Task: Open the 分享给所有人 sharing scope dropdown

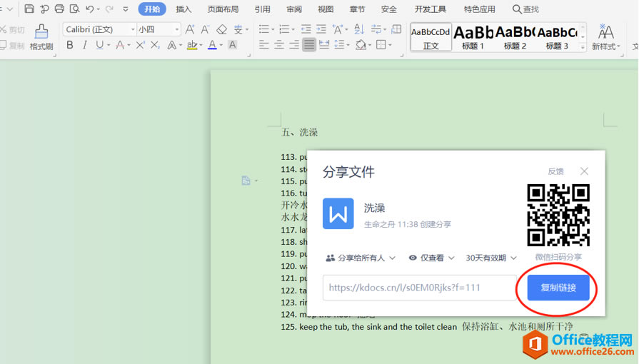Action: [x=361, y=258]
